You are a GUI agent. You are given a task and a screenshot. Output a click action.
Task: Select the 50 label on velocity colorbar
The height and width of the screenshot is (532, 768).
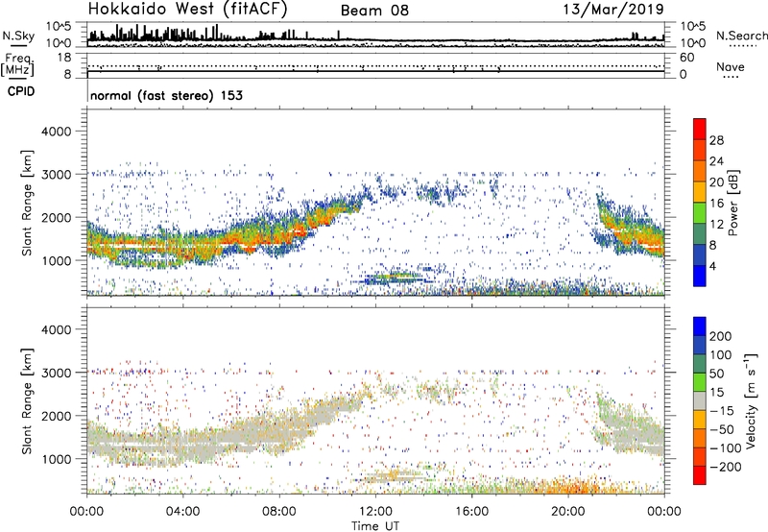pyautogui.click(x=716, y=374)
